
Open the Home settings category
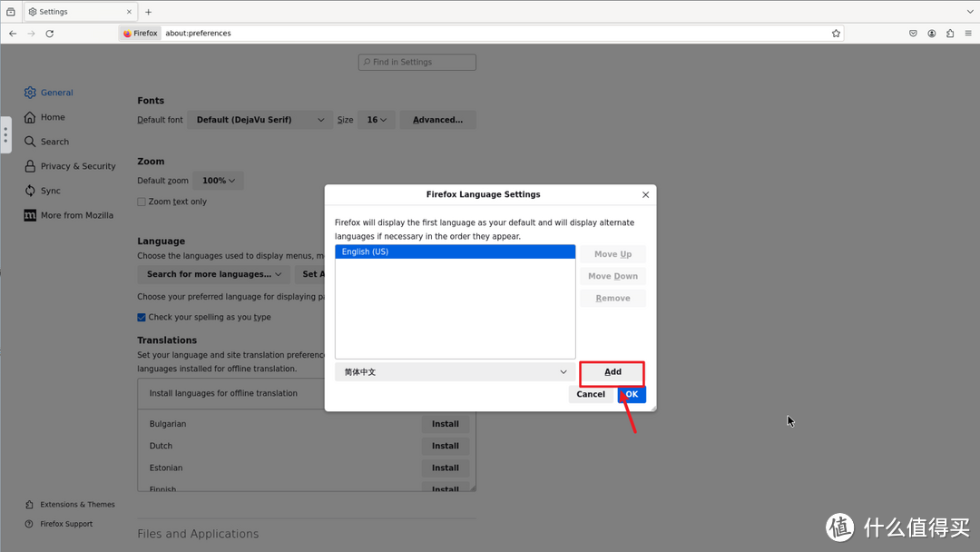tap(44, 117)
